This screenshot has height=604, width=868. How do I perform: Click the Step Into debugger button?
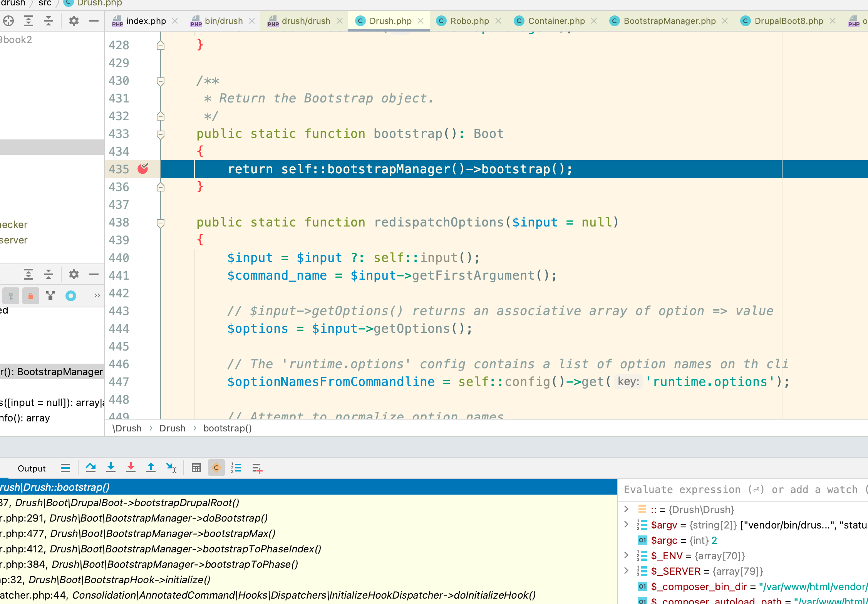111,468
